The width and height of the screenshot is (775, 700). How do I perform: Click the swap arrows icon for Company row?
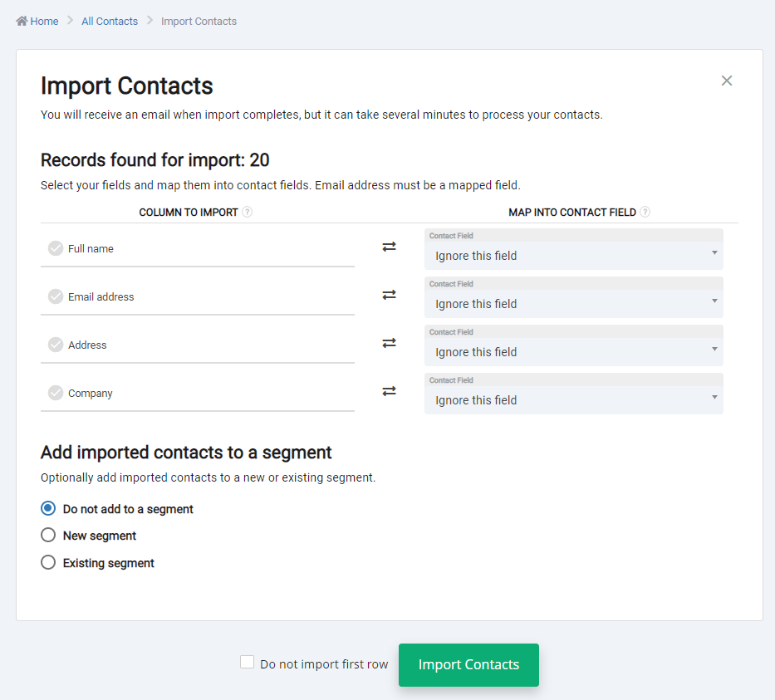(x=389, y=391)
